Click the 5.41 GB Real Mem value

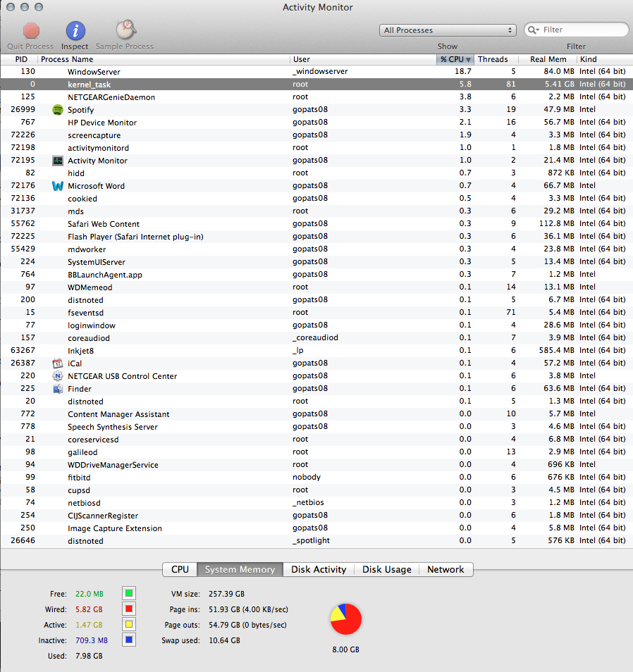pos(559,84)
